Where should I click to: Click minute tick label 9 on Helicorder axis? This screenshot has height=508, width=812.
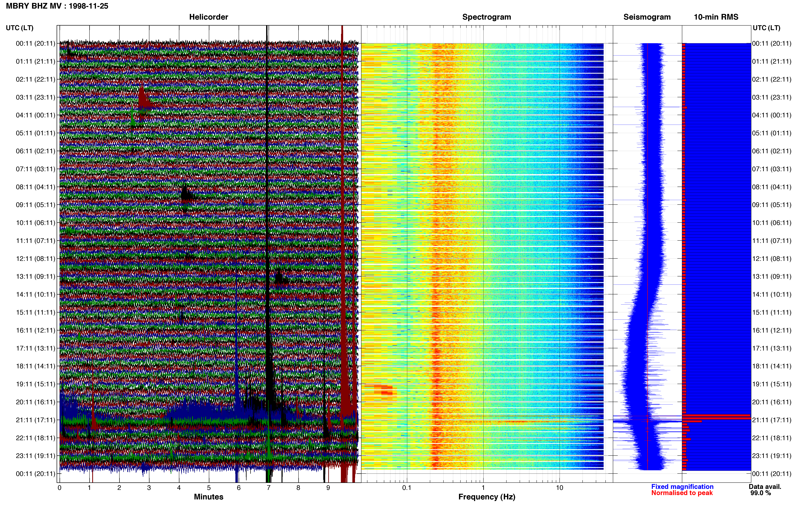coord(328,488)
